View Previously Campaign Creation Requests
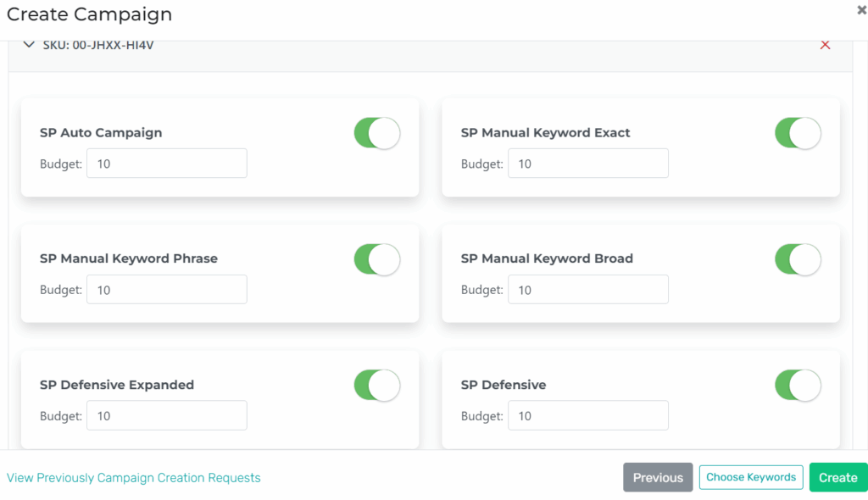Image resolution: width=868 pixels, height=500 pixels. (x=134, y=477)
